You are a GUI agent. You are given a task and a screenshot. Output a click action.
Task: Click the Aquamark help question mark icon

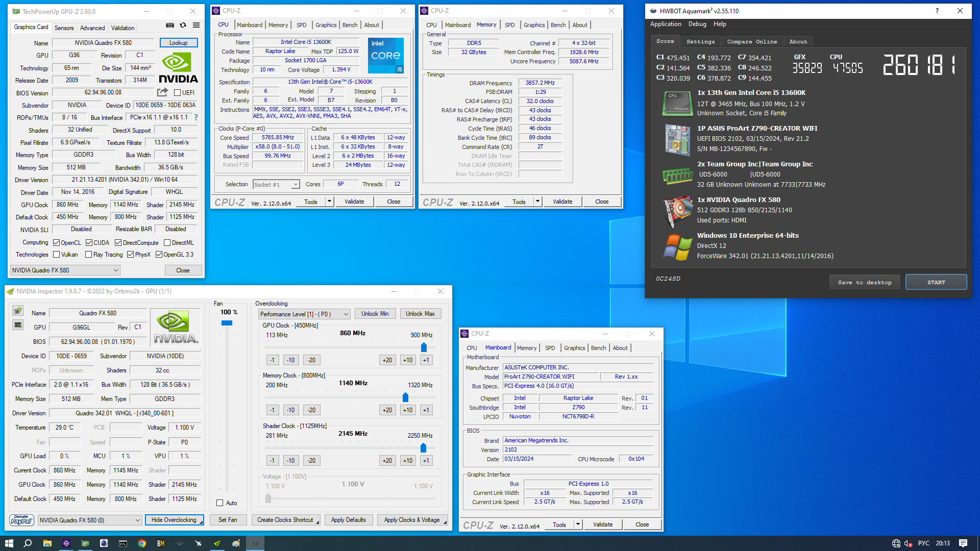937,11
